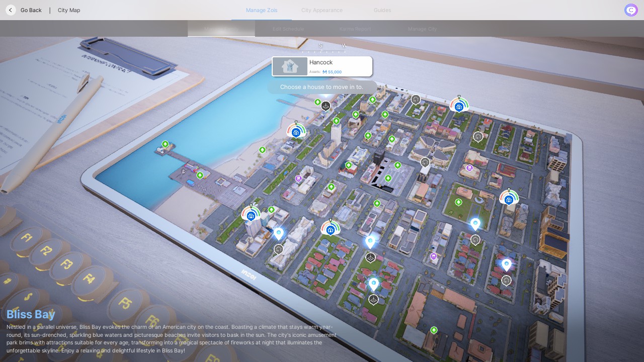Switch to the Karma Report tab
This screenshot has height=362, width=644.
point(355,29)
